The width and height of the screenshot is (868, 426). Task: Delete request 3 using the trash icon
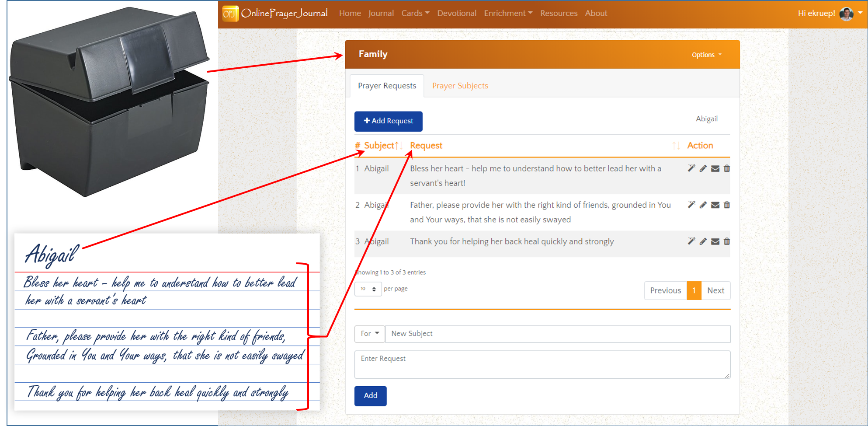(727, 241)
